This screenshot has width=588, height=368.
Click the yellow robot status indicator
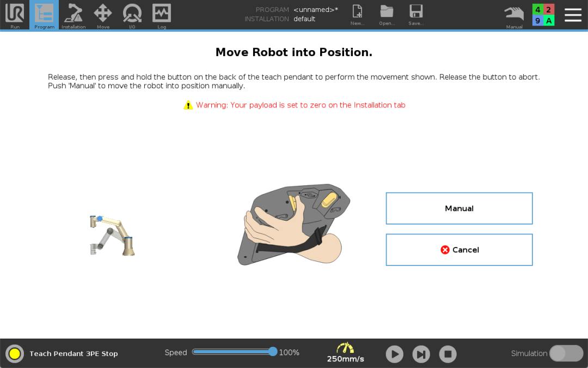15,353
